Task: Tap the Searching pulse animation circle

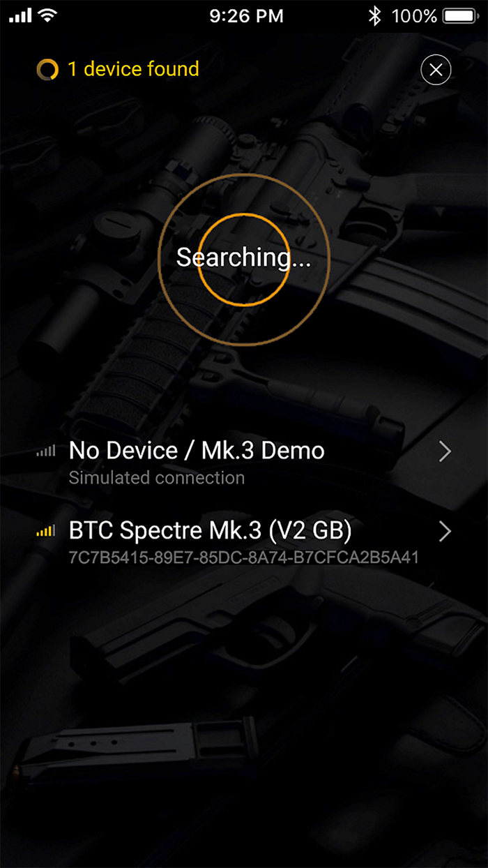Action: click(x=243, y=259)
